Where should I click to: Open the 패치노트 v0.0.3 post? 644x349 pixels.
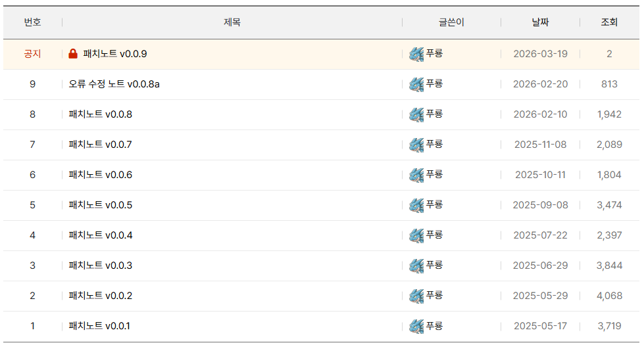[x=100, y=266]
